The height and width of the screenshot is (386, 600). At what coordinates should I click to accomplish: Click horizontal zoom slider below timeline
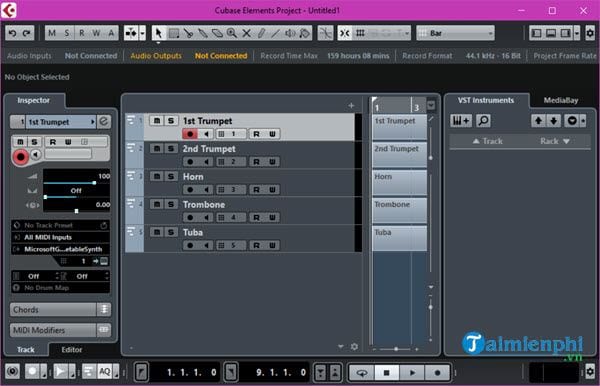pos(396,349)
